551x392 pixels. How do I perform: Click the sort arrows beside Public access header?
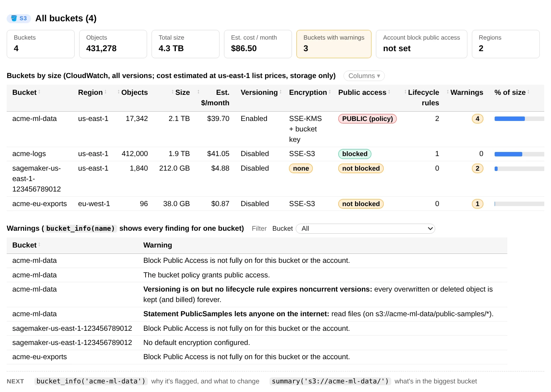[389, 92]
